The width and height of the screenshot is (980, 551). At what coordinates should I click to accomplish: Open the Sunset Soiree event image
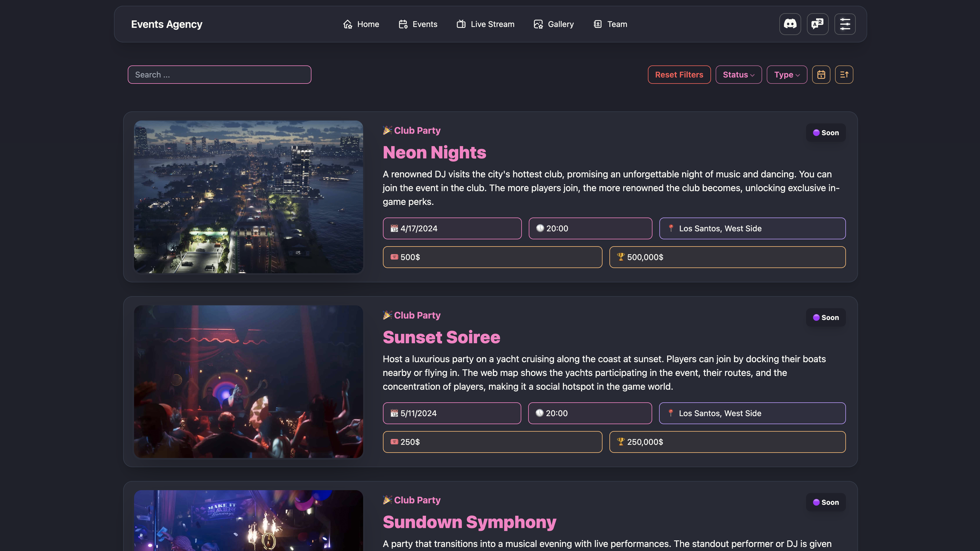coord(248,381)
